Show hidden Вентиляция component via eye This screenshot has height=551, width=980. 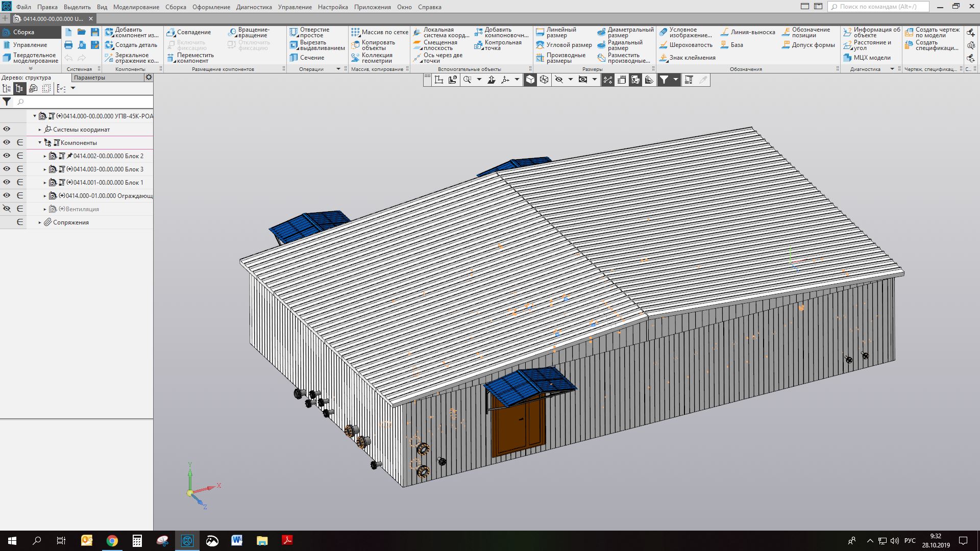(7, 209)
